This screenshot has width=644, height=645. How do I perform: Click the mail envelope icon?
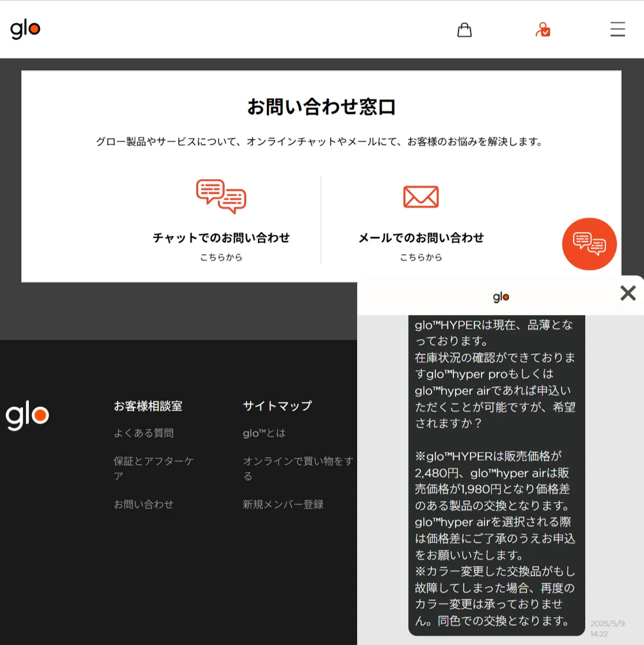click(421, 197)
